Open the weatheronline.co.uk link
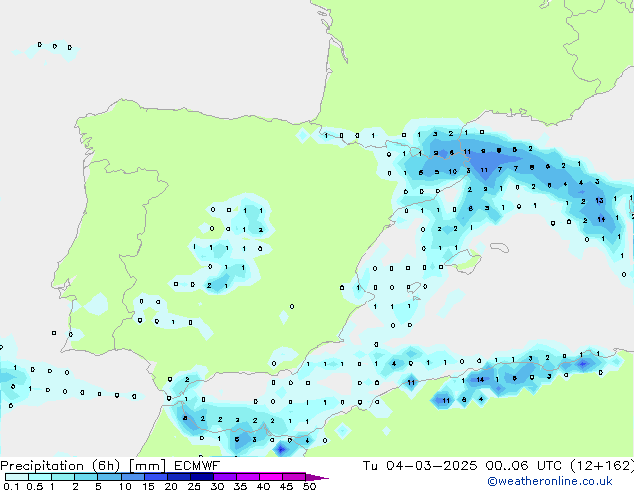 (550, 481)
